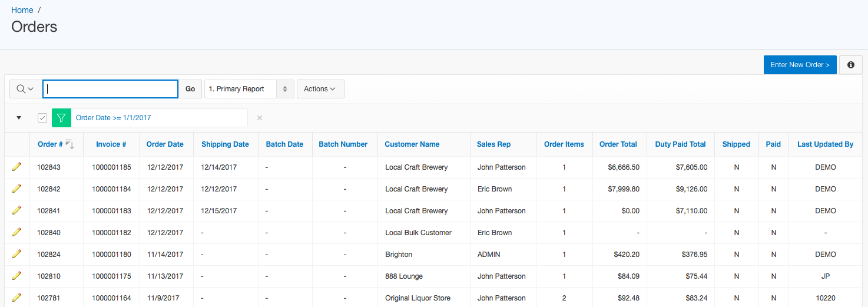868x307 pixels.
Task: Remove the Order Date filter with X
Action: tap(260, 118)
